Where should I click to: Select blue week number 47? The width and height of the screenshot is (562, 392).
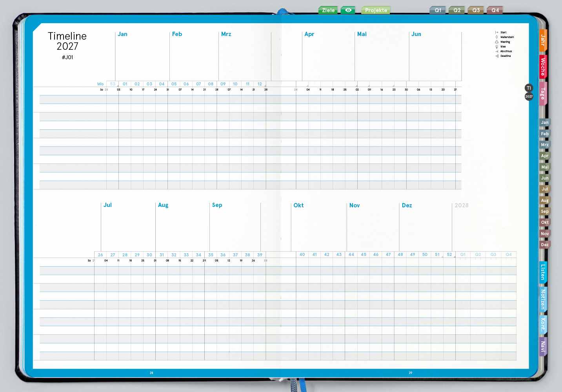388,254
